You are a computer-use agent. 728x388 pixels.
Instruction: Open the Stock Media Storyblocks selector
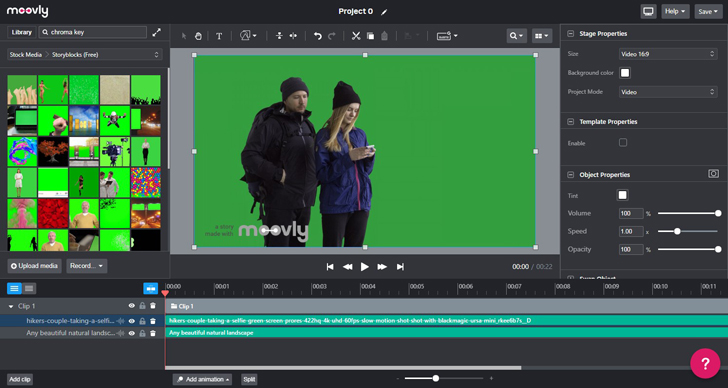click(x=84, y=54)
